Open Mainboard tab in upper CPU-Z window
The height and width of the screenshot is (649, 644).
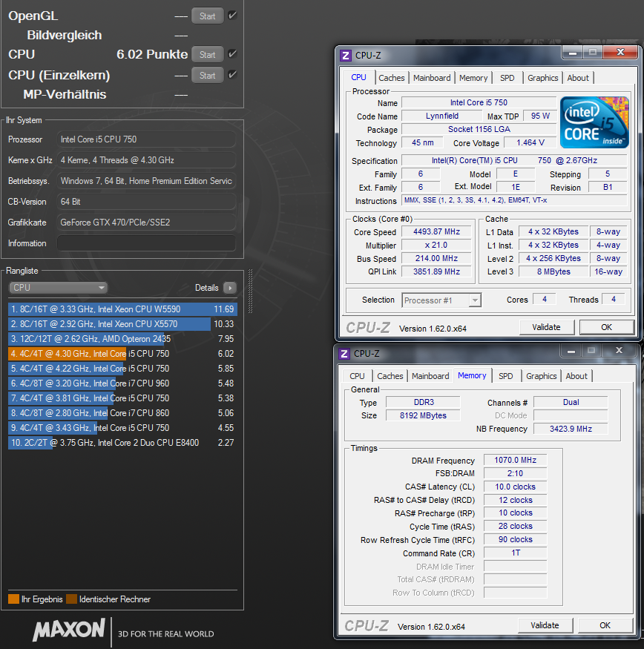tap(432, 78)
